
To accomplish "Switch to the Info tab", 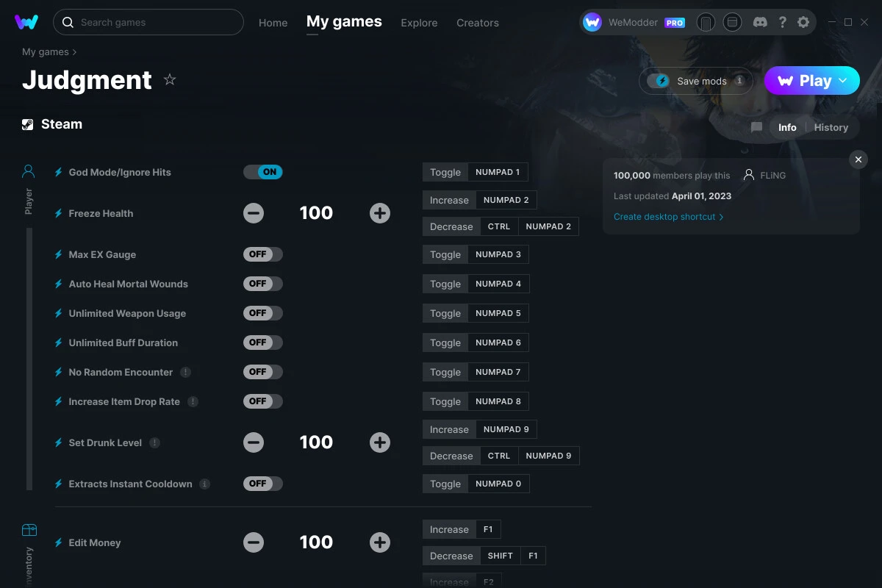I will tap(787, 127).
